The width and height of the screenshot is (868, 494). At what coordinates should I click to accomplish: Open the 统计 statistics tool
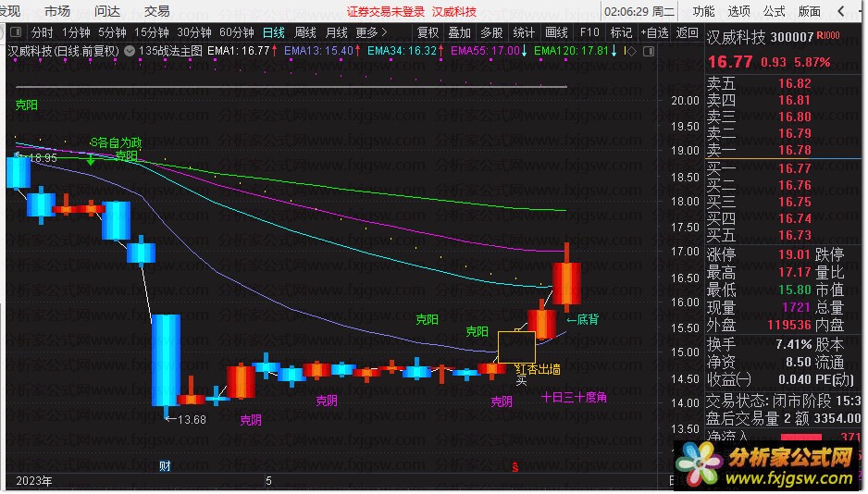[524, 32]
